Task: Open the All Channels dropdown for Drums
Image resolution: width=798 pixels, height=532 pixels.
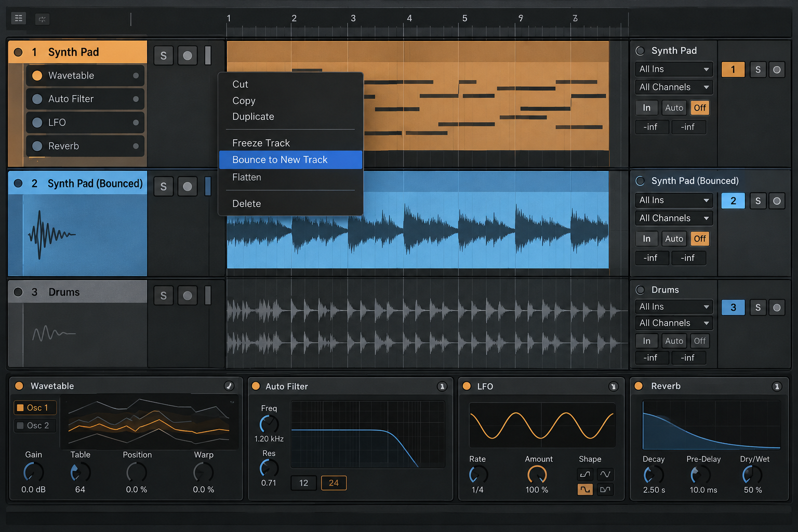Action: (674, 323)
